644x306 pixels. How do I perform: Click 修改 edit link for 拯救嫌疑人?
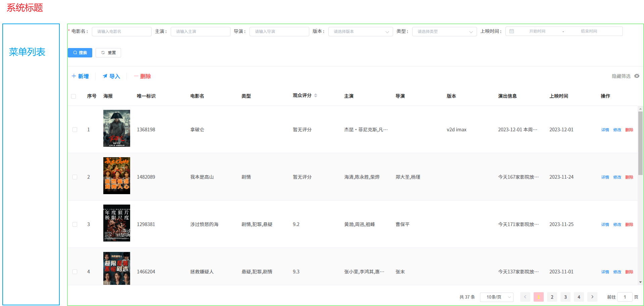tap(617, 272)
